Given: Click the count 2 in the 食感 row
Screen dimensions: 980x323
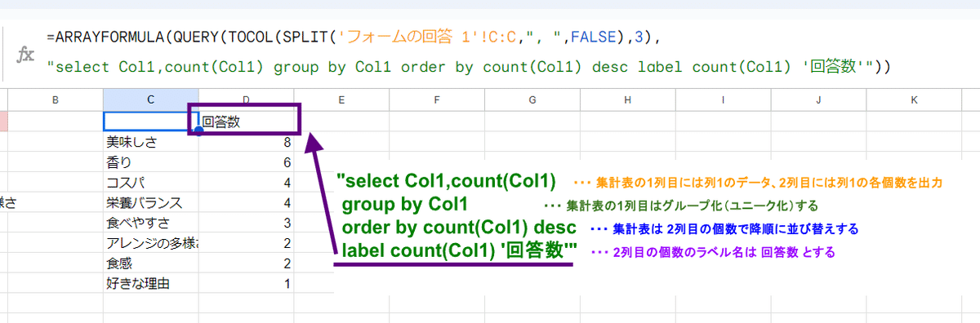Looking at the screenshot, I should click(x=246, y=264).
